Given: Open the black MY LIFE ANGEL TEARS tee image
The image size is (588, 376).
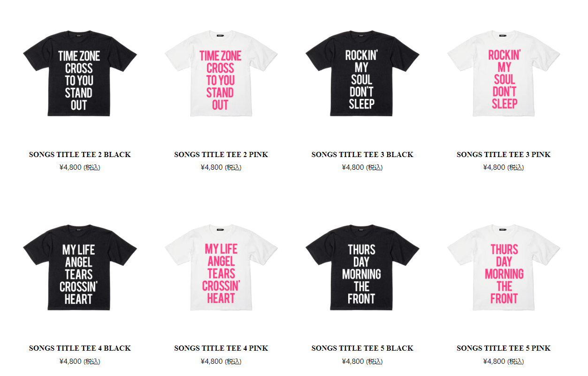Looking at the screenshot, I should point(80,267).
